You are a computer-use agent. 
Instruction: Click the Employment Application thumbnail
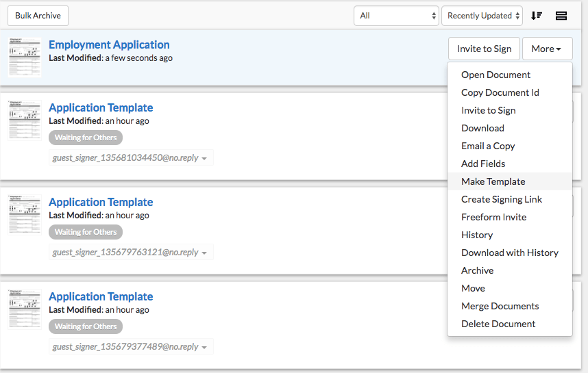pyautogui.click(x=25, y=57)
